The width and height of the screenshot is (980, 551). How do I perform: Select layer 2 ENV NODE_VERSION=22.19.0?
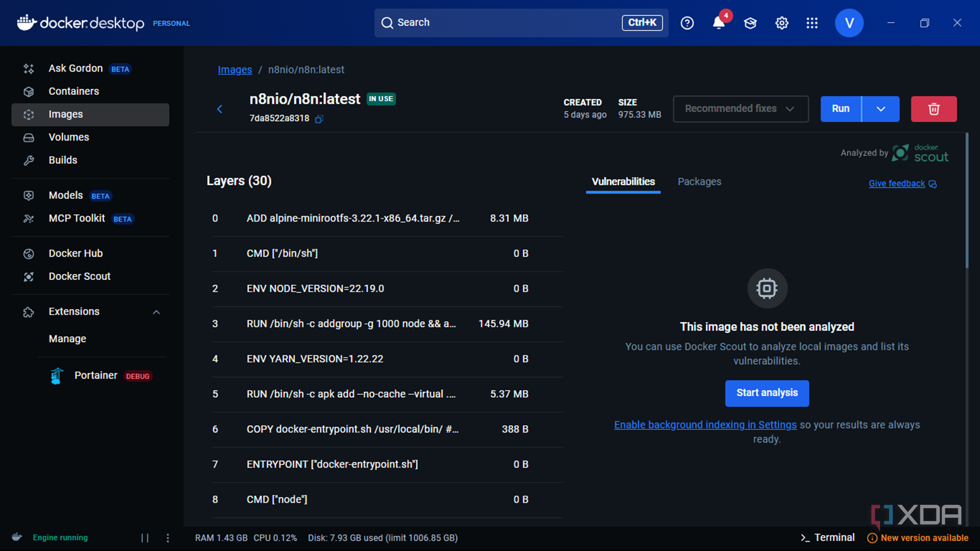387,289
